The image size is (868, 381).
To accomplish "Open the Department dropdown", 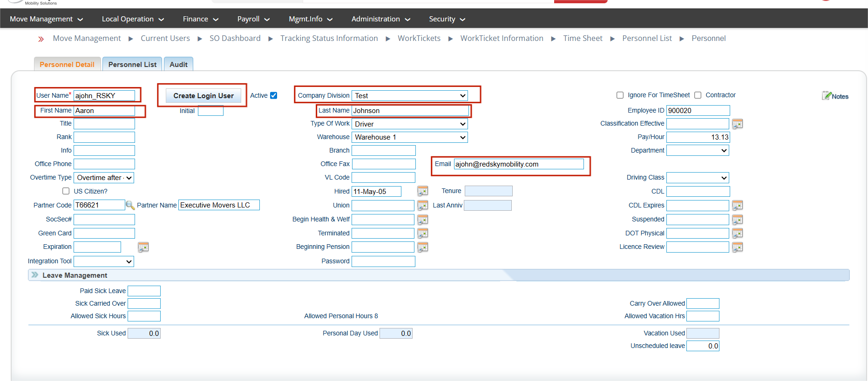I will 698,150.
